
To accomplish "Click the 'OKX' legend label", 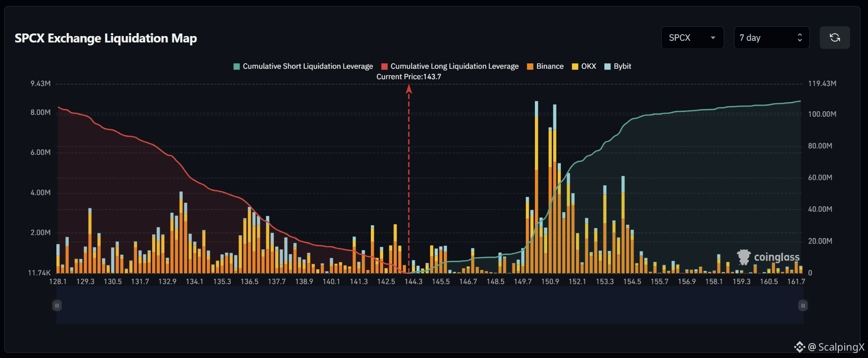I will pos(589,66).
